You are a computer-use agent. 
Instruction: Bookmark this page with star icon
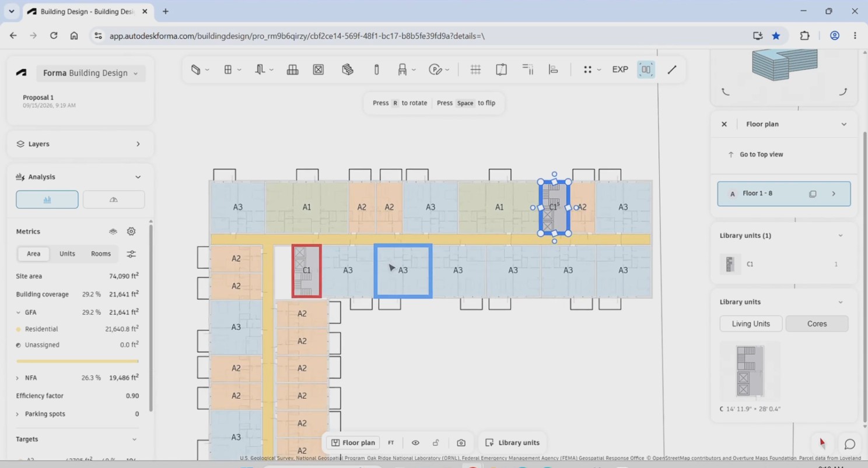coord(776,36)
